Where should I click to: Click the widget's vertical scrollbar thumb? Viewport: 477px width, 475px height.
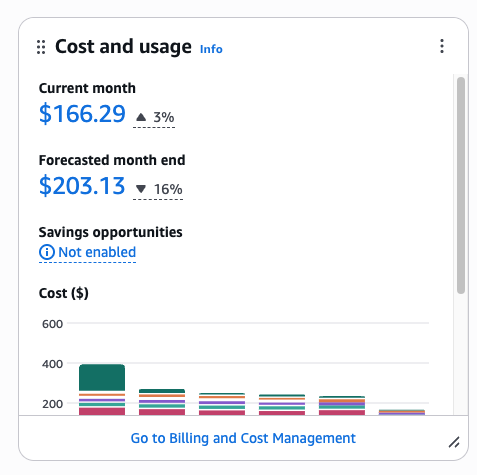click(461, 185)
